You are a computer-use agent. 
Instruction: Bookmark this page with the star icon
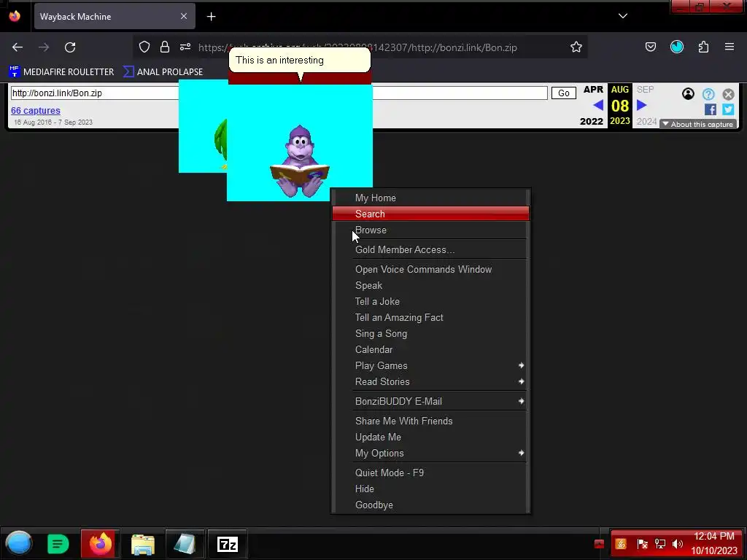[x=576, y=47]
